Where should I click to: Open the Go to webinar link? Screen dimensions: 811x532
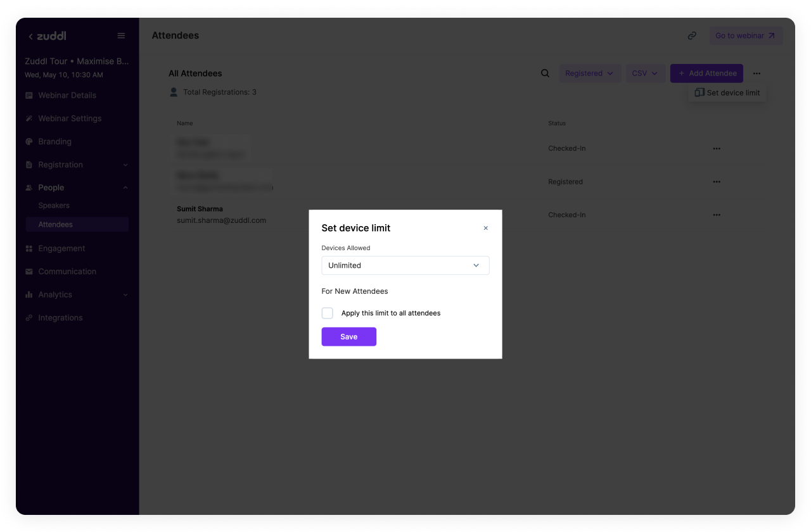point(745,36)
